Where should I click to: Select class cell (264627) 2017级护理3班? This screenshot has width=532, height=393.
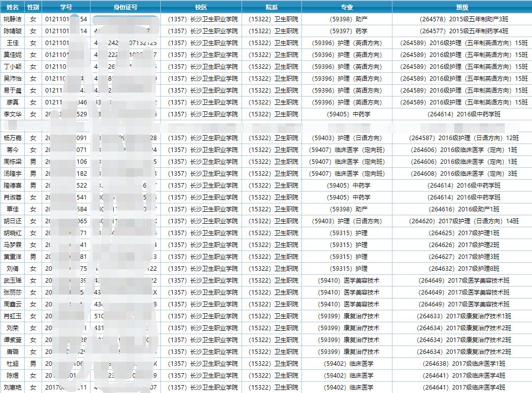462,257
